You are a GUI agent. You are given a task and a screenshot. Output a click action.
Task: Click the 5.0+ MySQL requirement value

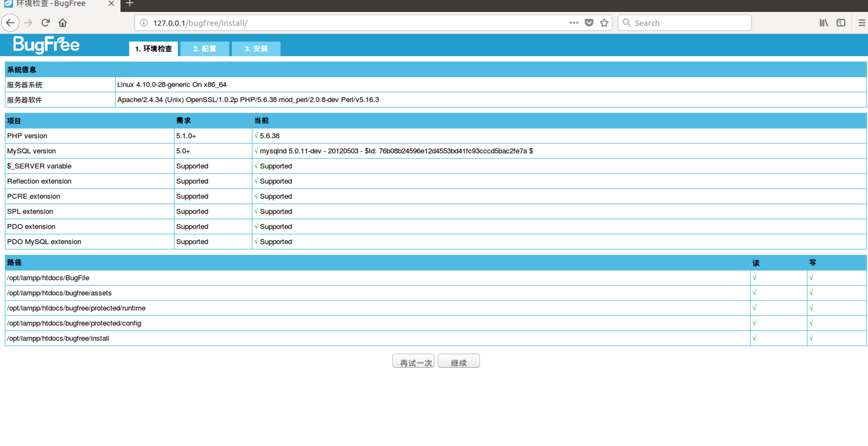[x=183, y=151]
